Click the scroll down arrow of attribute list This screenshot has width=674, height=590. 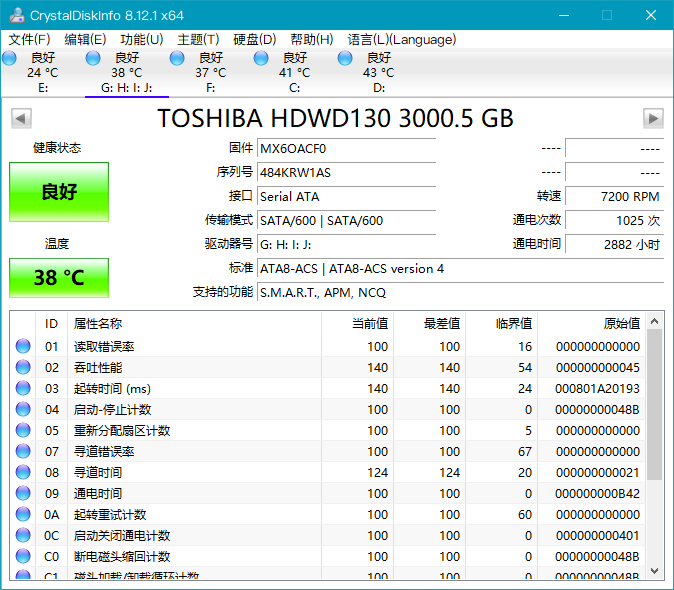coord(654,571)
